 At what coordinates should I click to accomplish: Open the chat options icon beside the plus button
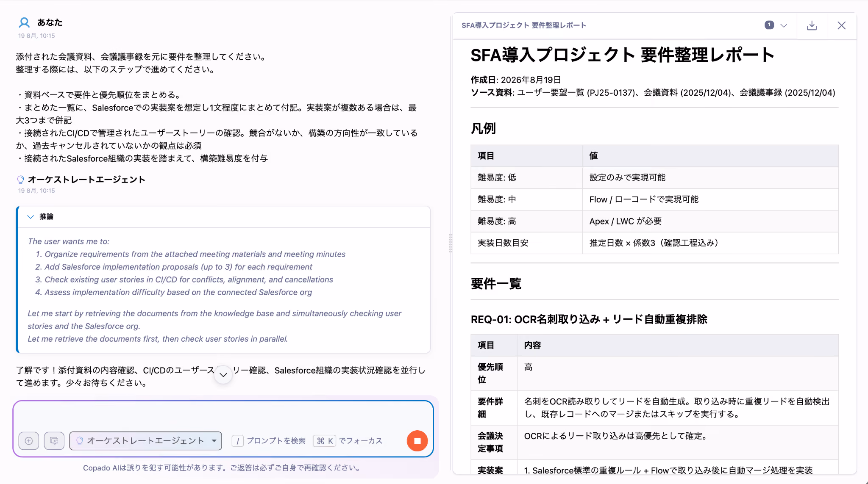[54, 441]
